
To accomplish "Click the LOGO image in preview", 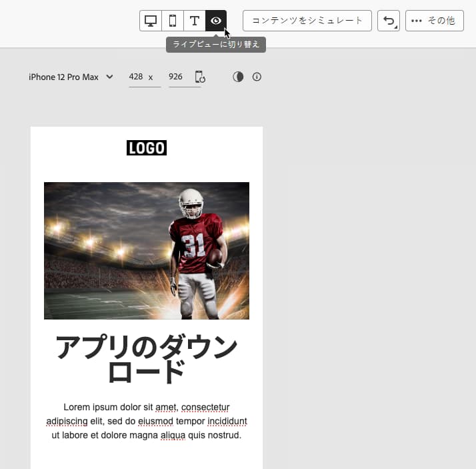I will (x=147, y=148).
